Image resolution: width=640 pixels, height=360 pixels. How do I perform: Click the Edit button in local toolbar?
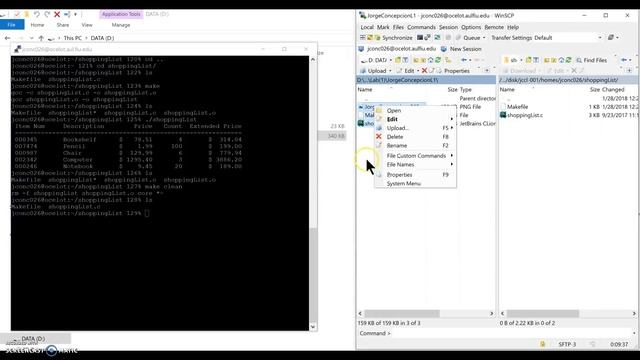coord(406,71)
